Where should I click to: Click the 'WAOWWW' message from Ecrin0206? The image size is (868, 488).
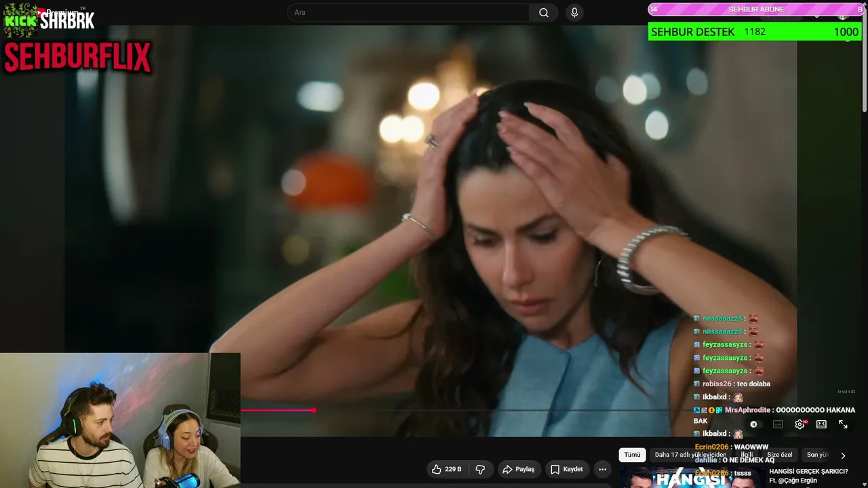751,447
